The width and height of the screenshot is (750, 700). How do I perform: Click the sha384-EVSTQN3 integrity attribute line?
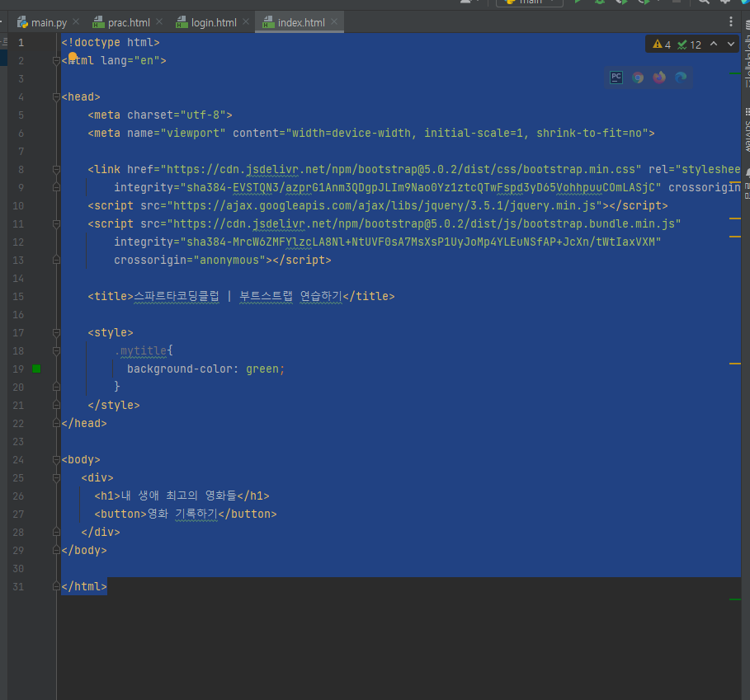(388, 188)
